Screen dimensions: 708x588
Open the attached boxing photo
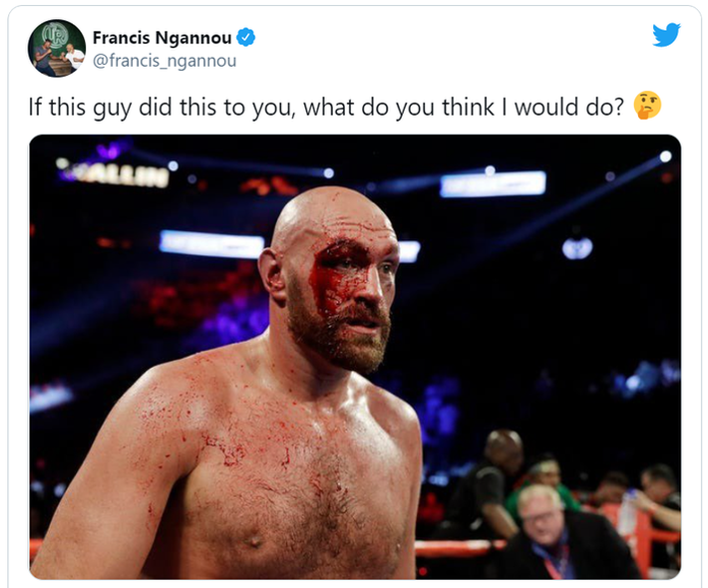point(355,357)
